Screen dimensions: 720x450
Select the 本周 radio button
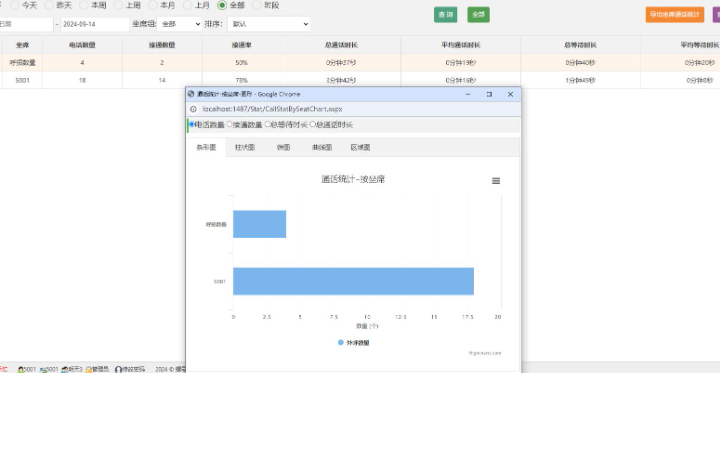pyautogui.click(x=84, y=5)
